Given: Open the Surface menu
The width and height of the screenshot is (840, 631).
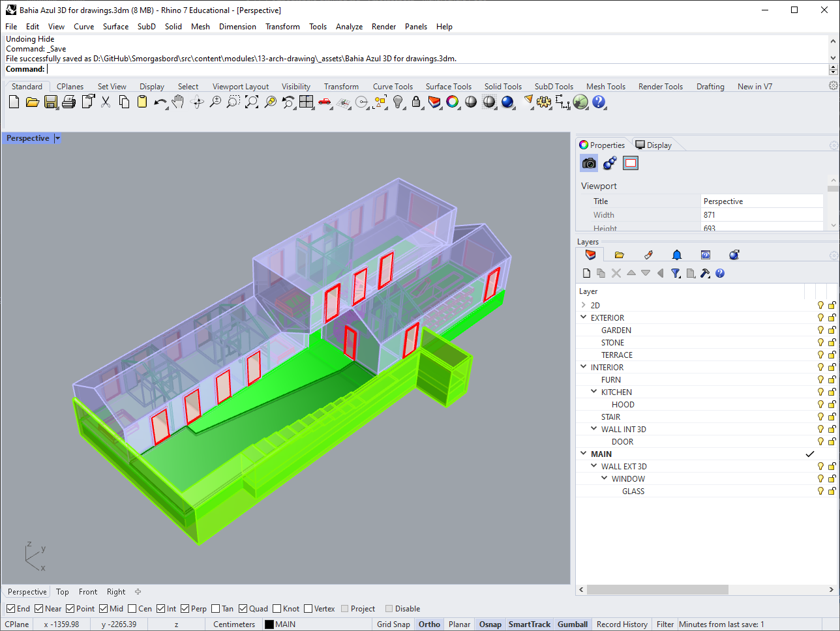Looking at the screenshot, I should click(115, 27).
